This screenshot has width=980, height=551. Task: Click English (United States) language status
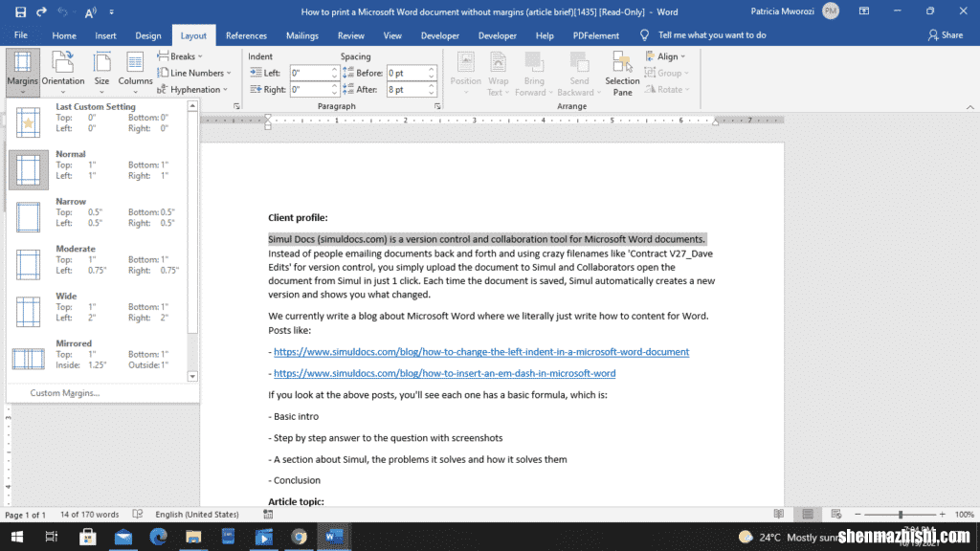(197, 514)
